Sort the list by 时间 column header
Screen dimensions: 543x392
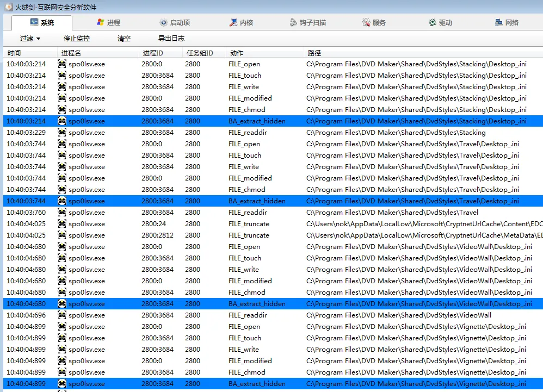(14, 53)
